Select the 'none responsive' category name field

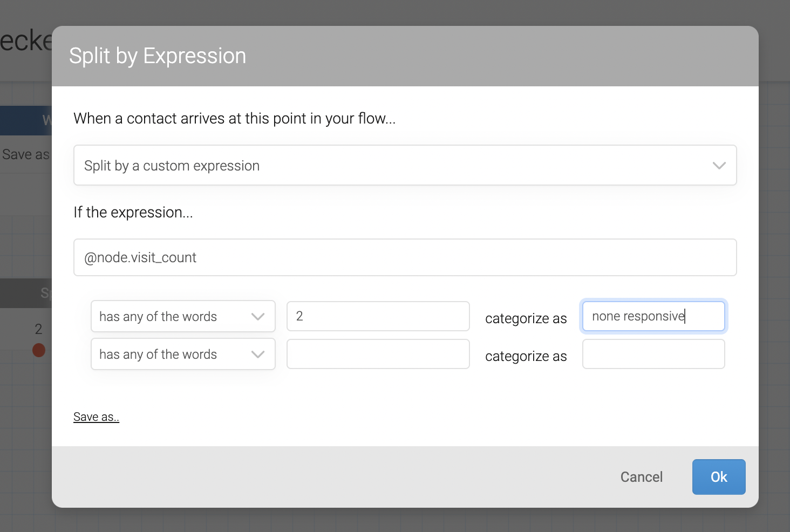coord(653,316)
